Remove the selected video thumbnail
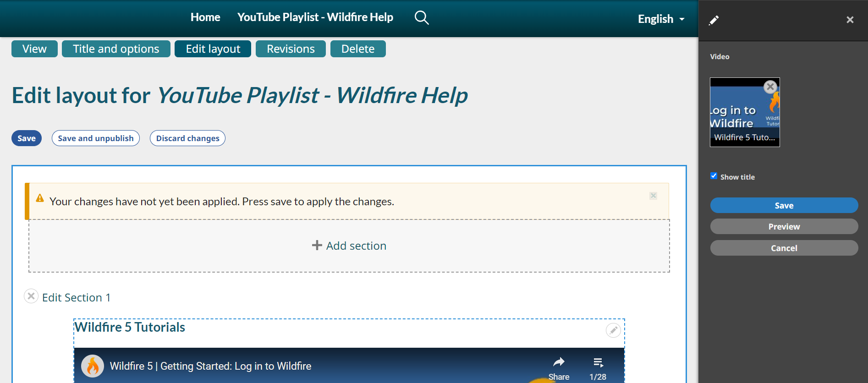Screen dimensions: 868x383 click(770, 86)
